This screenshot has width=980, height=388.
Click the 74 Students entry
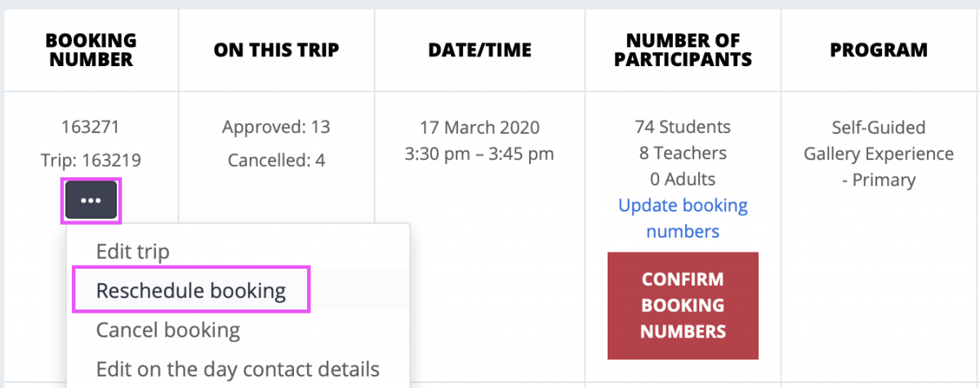coord(683,127)
